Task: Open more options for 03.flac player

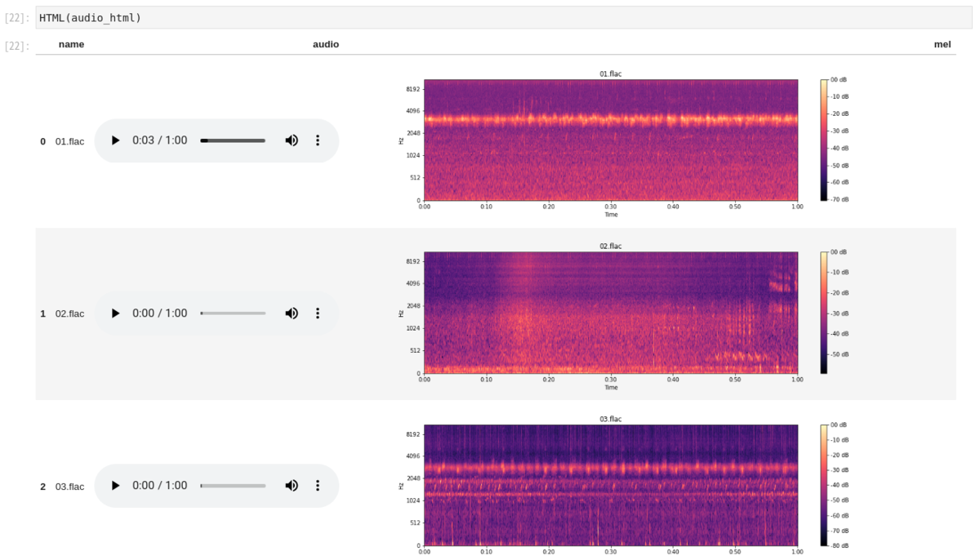Action: 318,486
